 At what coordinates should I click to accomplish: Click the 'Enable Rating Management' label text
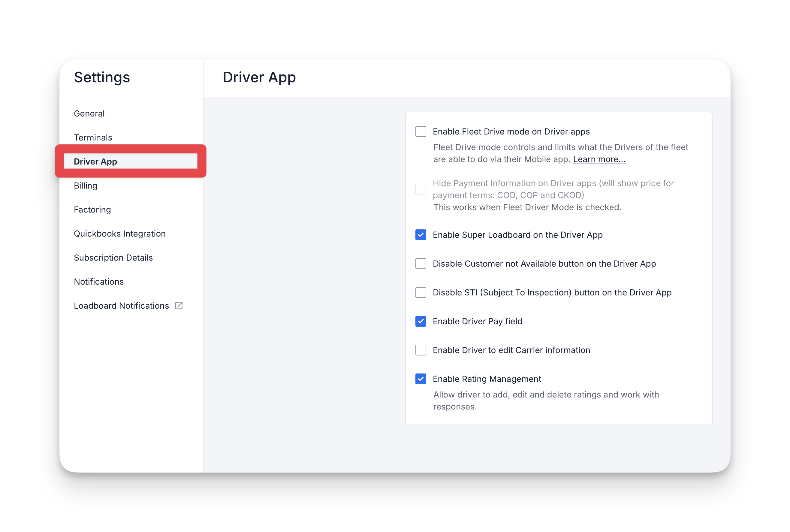pyautogui.click(x=487, y=379)
